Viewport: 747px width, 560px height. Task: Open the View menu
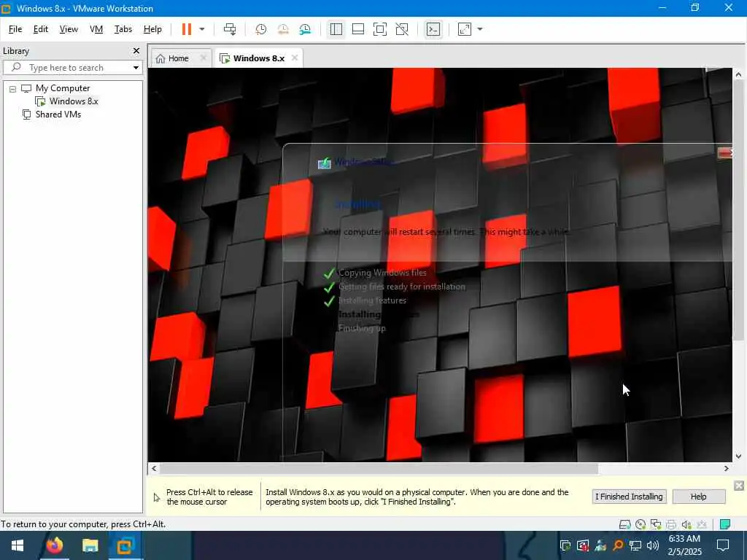point(69,29)
